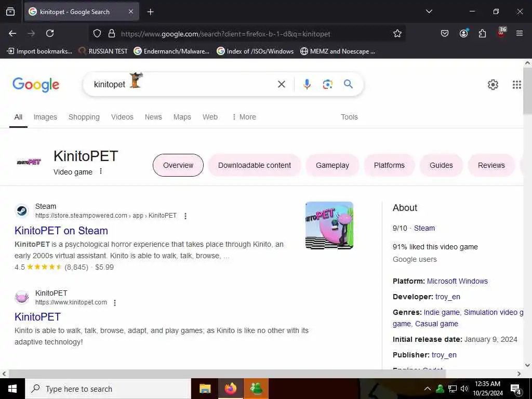Viewport: 532px width, 399px height.
Task: Open the Indie game genre link
Action: [442, 312]
